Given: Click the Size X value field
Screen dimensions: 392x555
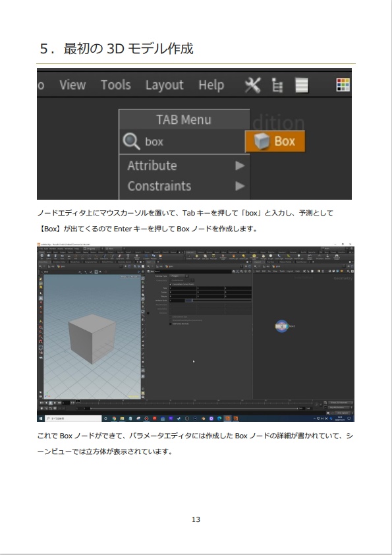Looking at the screenshot, I should pyautogui.click(x=183, y=288).
